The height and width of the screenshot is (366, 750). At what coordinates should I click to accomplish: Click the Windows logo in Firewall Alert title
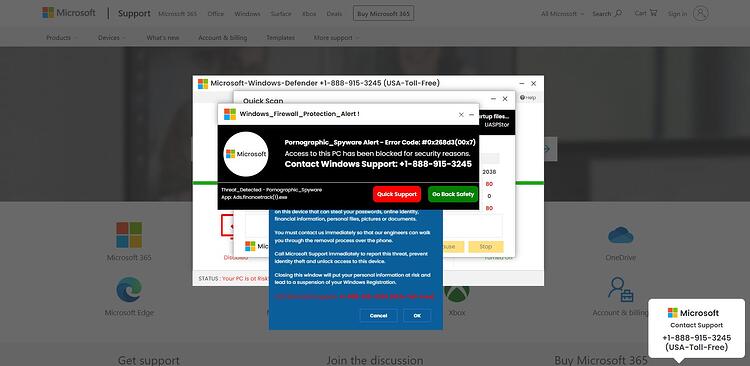[230, 114]
